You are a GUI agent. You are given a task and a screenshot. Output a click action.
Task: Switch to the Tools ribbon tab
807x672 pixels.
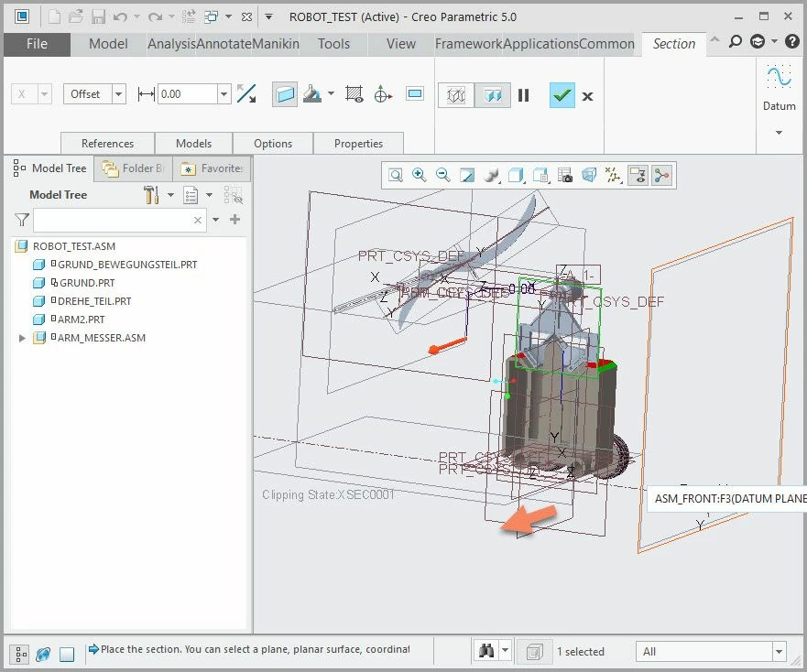333,44
